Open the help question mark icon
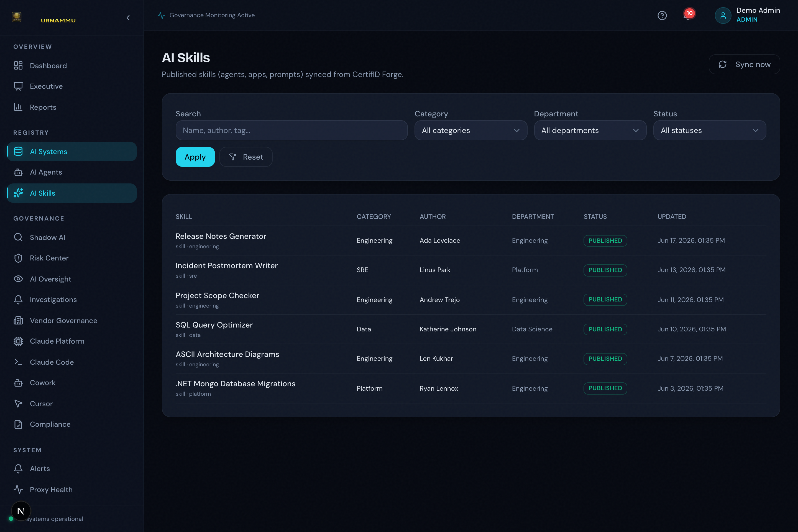The image size is (798, 532). [x=662, y=16]
